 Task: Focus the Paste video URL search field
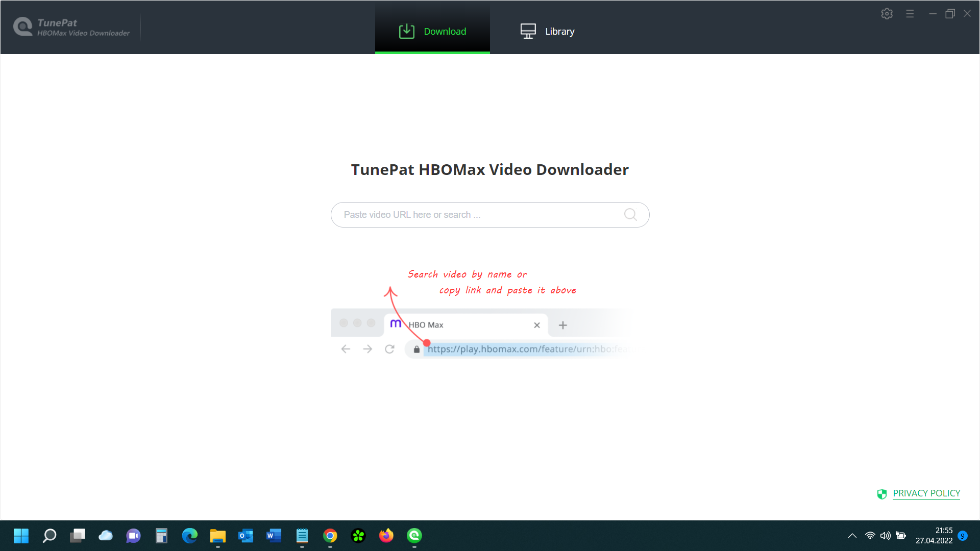click(x=489, y=215)
